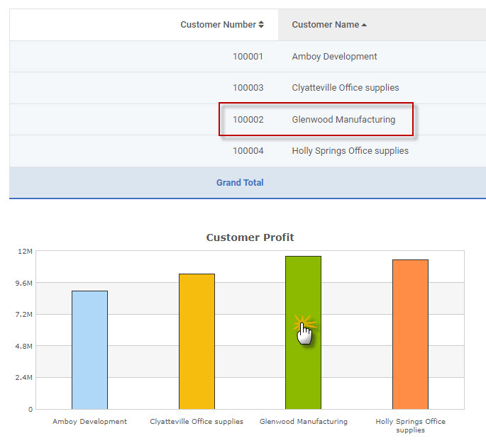The width and height of the screenshot is (486, 448).
Task: Select Glenwood Manufacturing table cell
Action: coord(343,120)
